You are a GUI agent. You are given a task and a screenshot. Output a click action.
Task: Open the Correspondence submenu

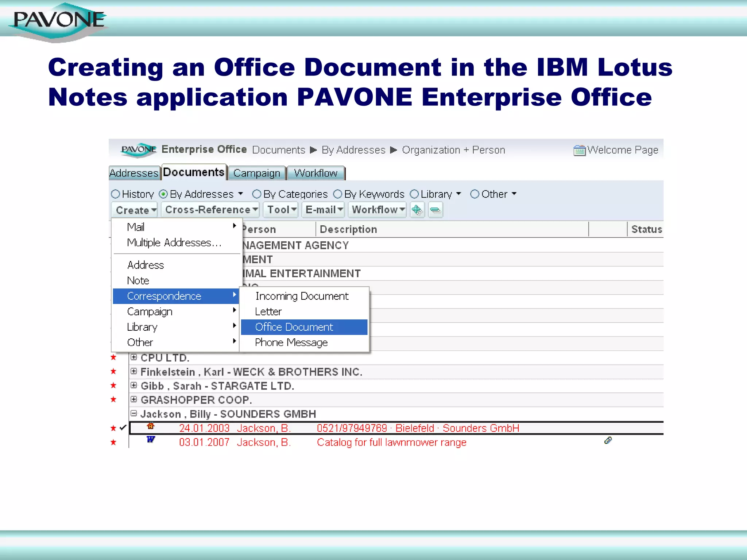(177, 296)
